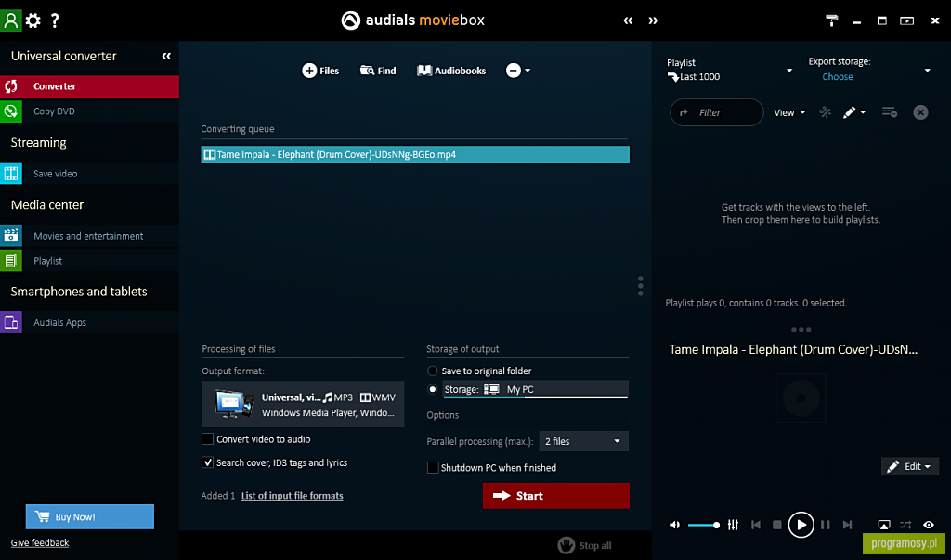This screenshot has height=560, width=951.
Task: Mute audio with speaker icon
Action: [674, 525]
